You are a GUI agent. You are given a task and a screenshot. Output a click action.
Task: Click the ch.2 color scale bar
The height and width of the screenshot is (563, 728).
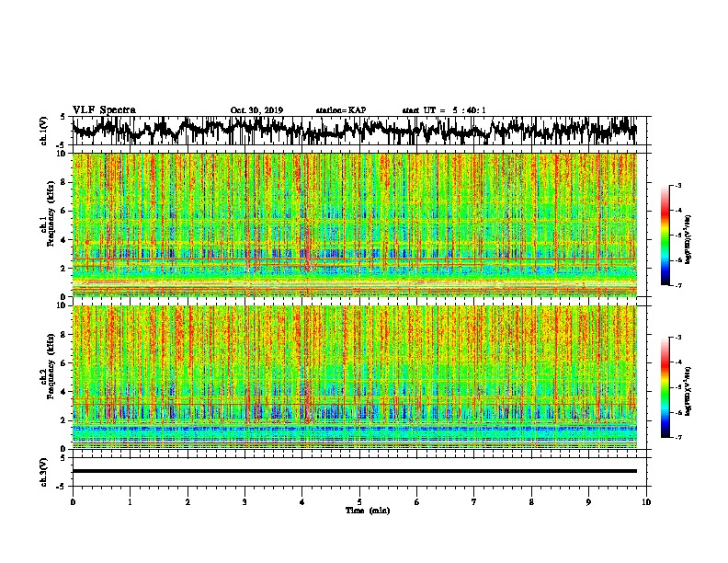click(x=665, y=387)
